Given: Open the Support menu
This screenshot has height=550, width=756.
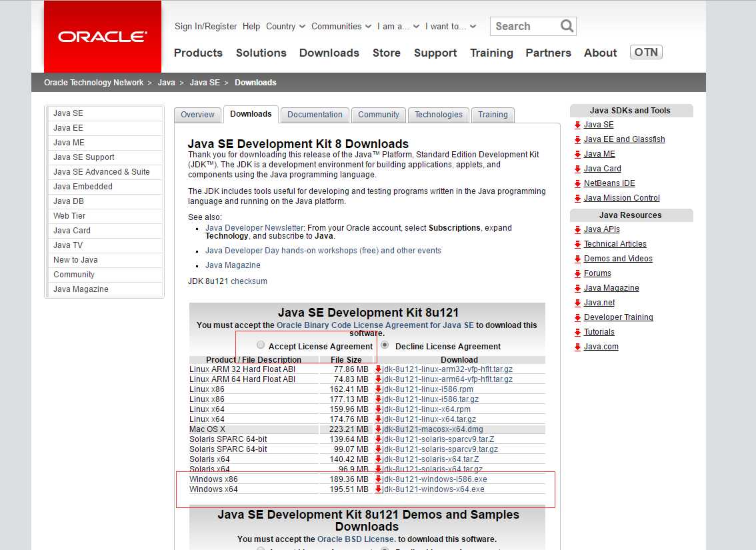Looking at the screenshot, I should (435, 53).
